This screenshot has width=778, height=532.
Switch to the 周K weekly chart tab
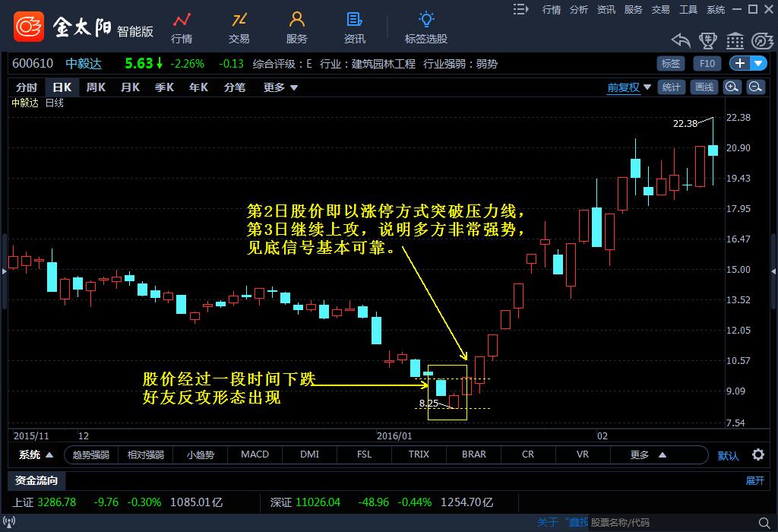(95, 87)
